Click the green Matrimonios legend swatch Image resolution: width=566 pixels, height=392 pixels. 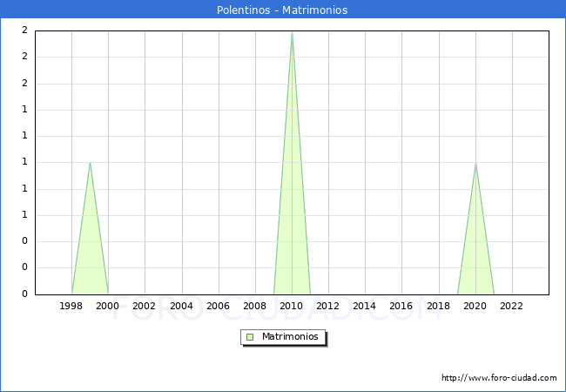[250, 337]
